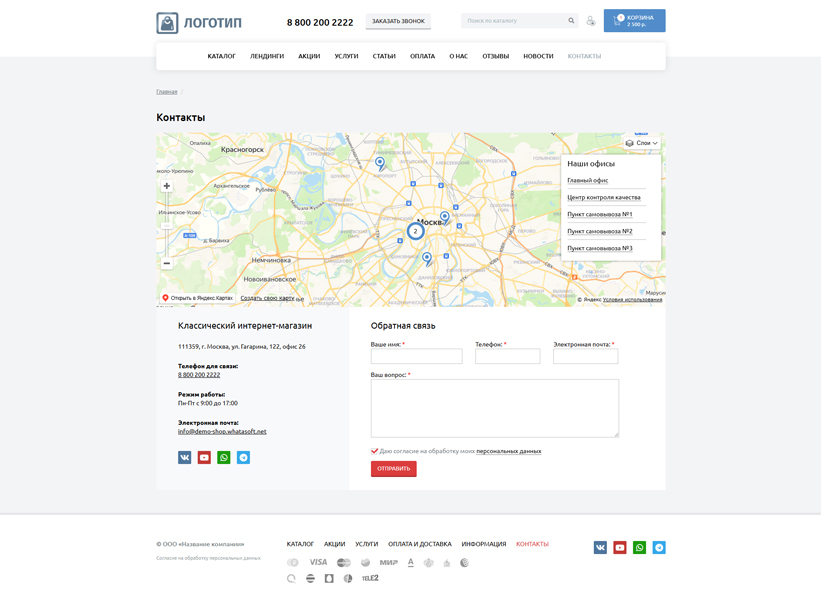Expand the Слои map layers dropdown
This screenshot has width=821, height=600.
click(642, 143)
